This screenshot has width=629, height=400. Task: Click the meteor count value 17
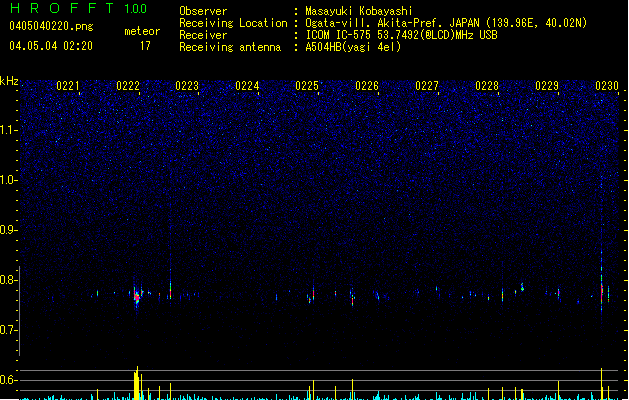145,46
